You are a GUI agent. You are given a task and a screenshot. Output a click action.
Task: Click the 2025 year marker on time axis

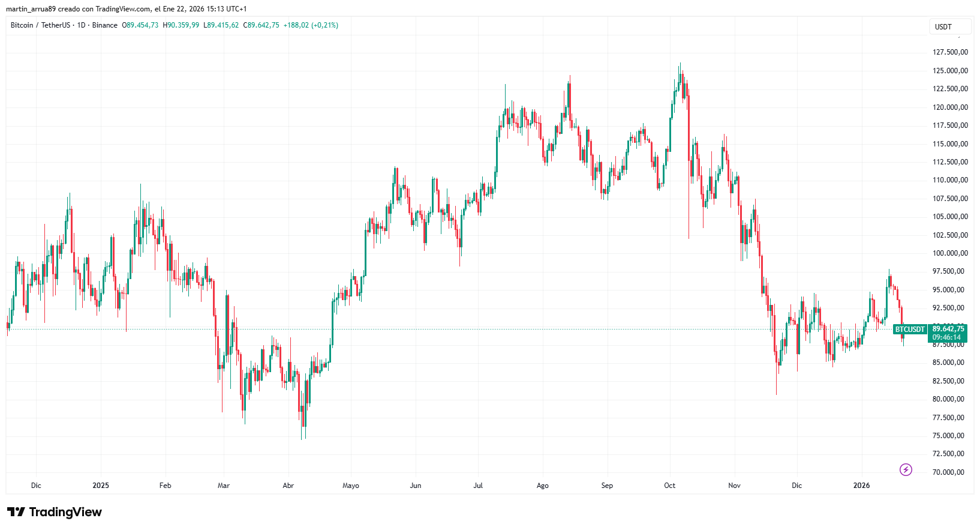point(101,486)
